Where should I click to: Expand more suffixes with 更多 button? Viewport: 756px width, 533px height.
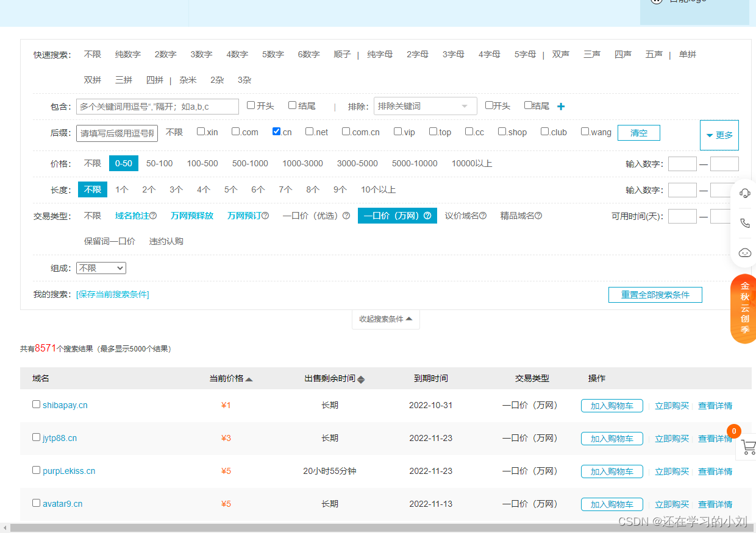tap(719, 135)
